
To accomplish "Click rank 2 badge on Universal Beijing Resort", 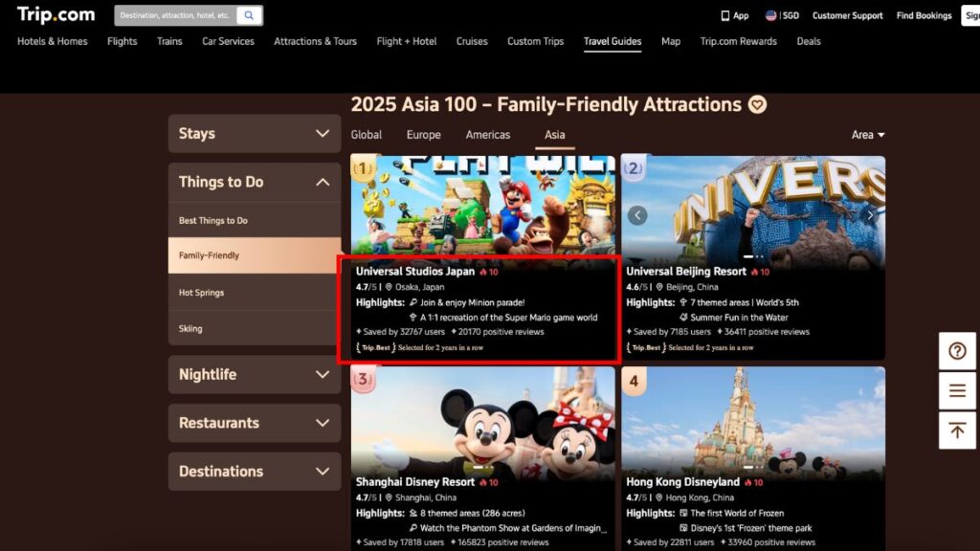I will (x=634, y=168).
